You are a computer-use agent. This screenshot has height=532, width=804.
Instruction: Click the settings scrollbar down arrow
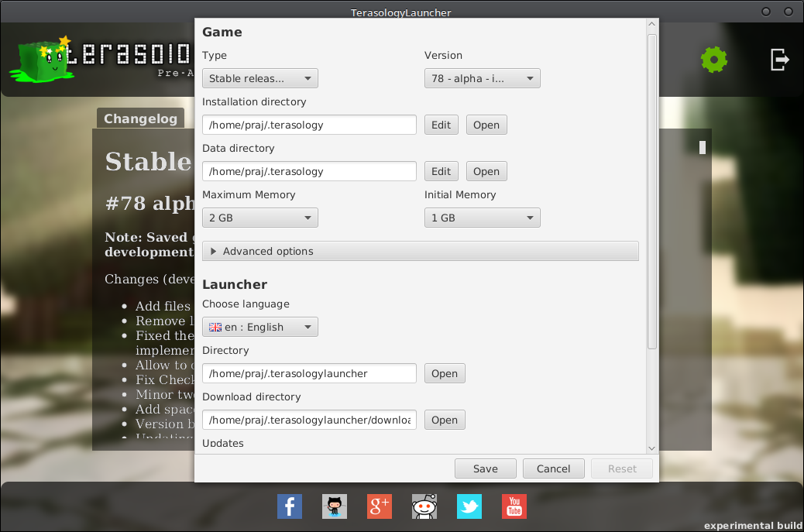click(x=651, y=448)
